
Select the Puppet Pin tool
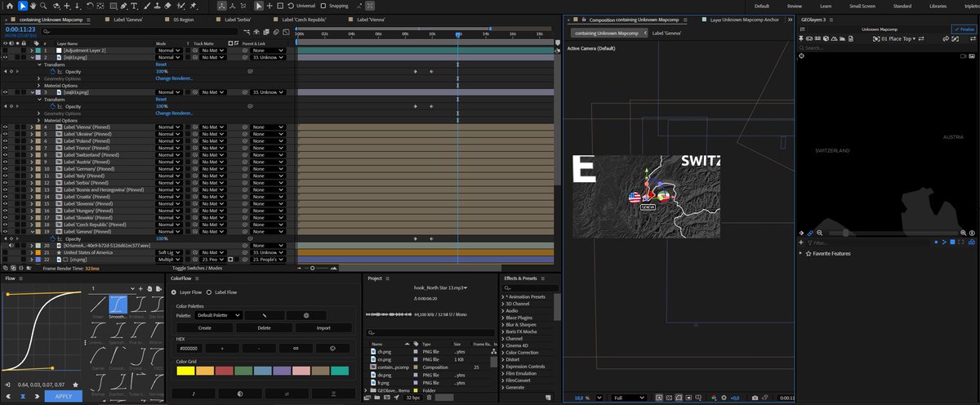[193, 6]
